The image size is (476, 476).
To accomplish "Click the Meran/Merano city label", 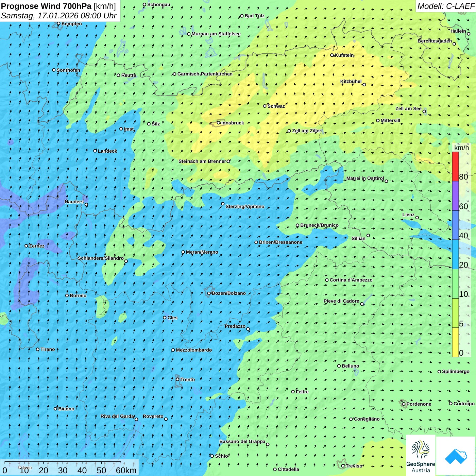I will click(202, 252).
